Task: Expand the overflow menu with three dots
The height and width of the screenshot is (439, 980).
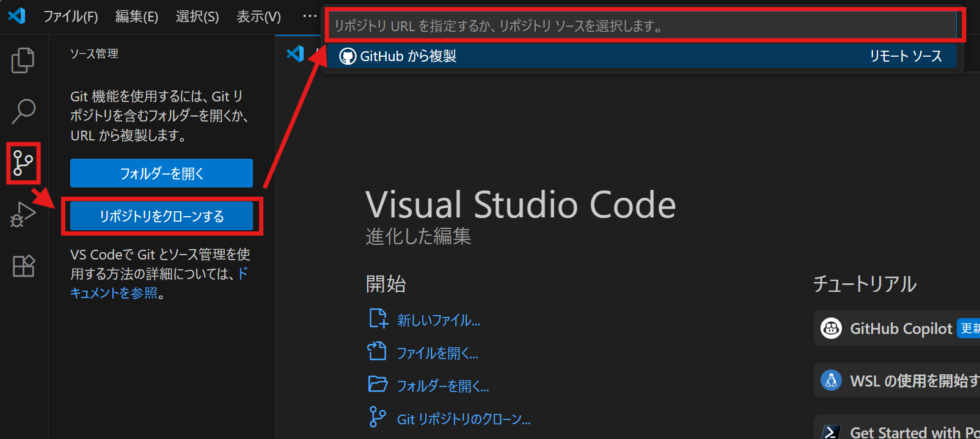Action: coord(310,16)
